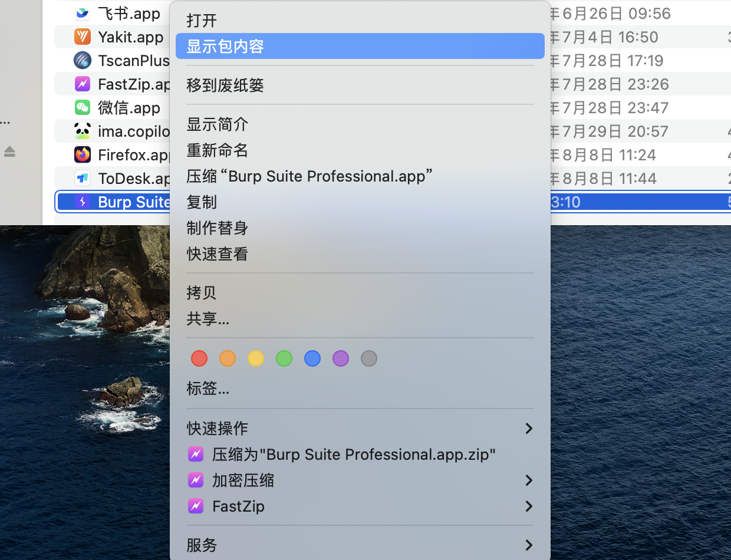
Task: Apply the orange tag color
Action: [228, 358]
